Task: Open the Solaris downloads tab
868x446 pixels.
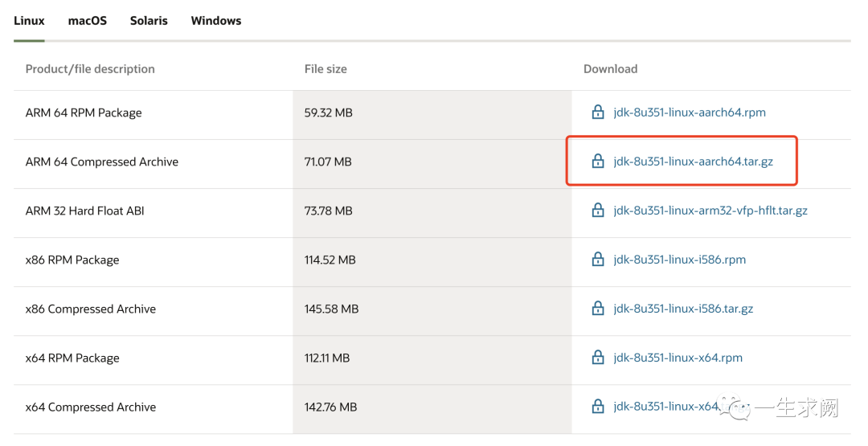Action: [x=149, y=21]
